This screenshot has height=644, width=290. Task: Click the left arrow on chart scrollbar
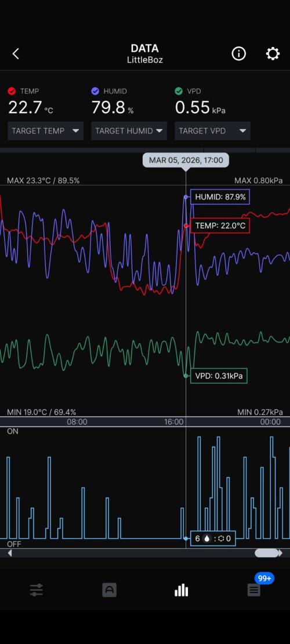tap(9, 553)
